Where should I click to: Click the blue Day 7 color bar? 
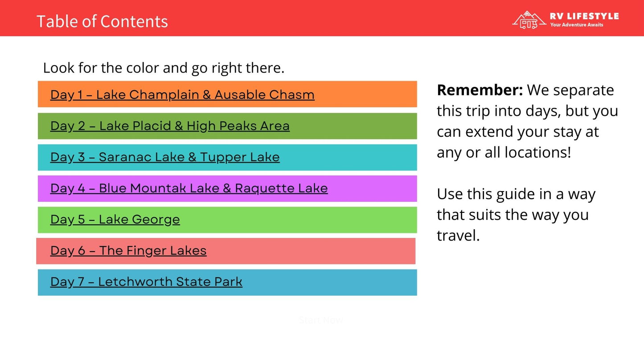point(330,282)
